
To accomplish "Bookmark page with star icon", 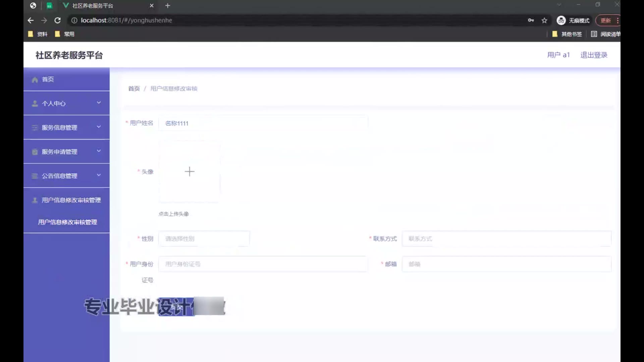I will point(544,20).
